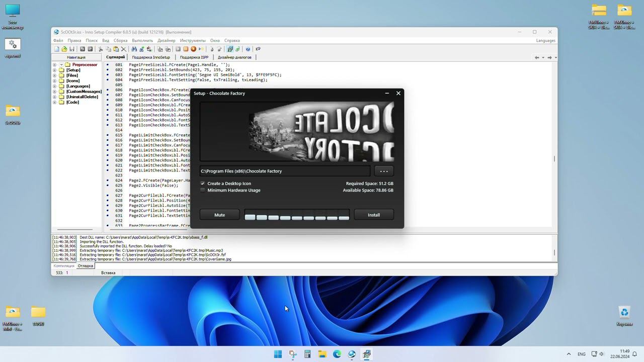Click the 'Available Space: 78.86 GB' text
Viewport: 644px width, 362px height.
368,190
